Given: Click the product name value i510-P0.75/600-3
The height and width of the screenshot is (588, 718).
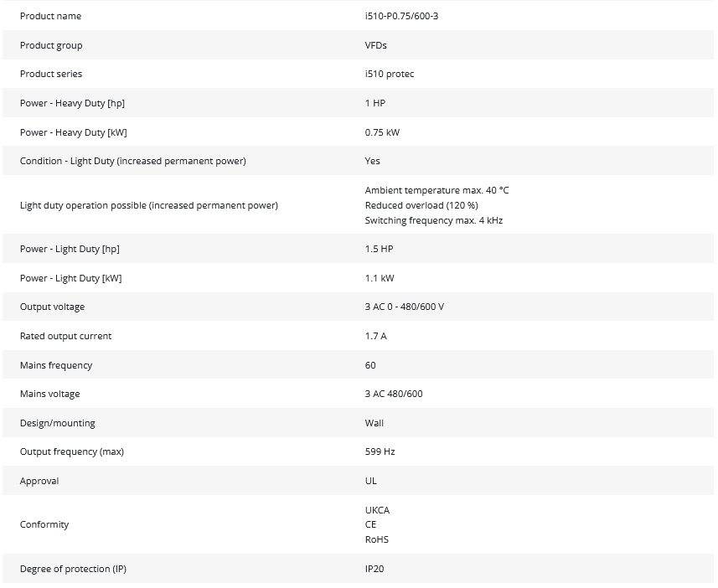Looking at the screenshot, I should coord(401,16).
